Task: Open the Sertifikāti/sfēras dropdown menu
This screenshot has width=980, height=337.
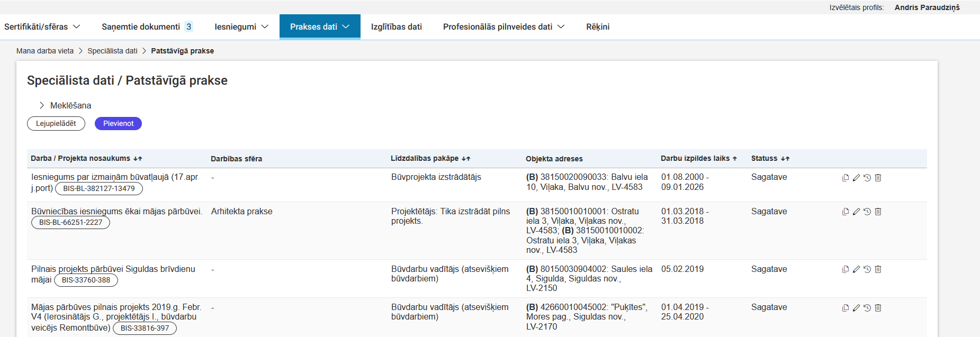Action: (x=42, y=27)
